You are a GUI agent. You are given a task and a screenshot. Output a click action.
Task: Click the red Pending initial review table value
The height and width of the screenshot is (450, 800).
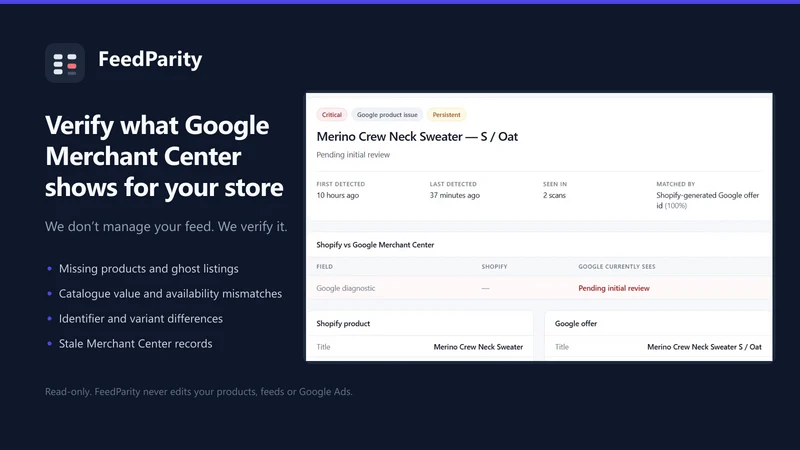(x=614, y=288)
